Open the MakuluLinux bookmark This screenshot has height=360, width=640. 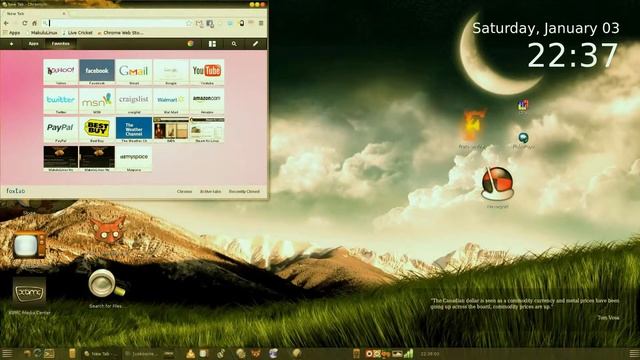pyautogui.click(x=42, y=33)
